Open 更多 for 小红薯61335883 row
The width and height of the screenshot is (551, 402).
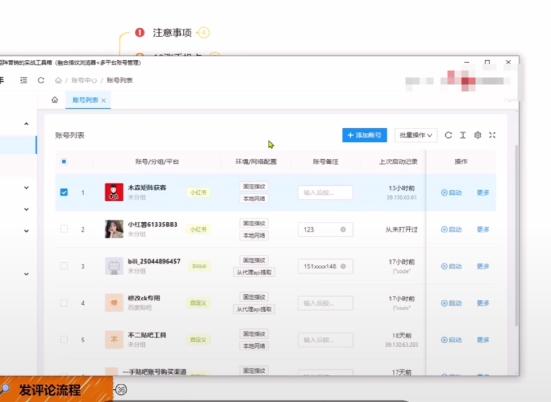click(x=483, y=229)
